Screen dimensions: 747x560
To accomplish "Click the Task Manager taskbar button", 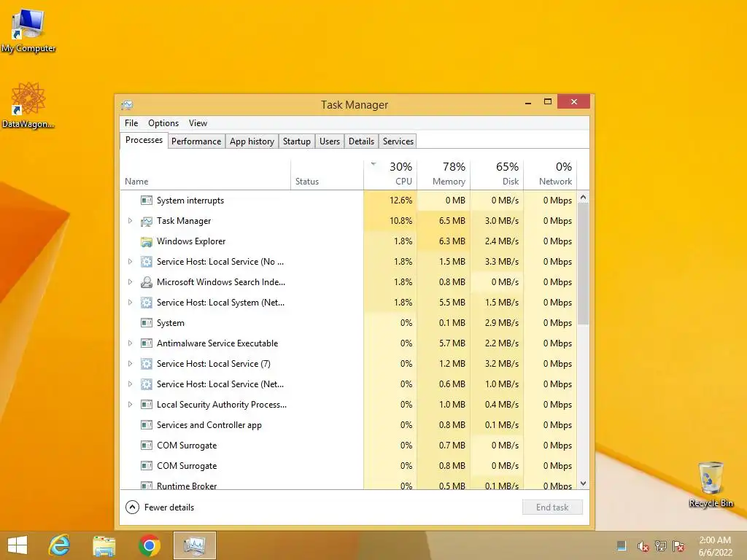I will pyautogui.click(x=194, y=545).
